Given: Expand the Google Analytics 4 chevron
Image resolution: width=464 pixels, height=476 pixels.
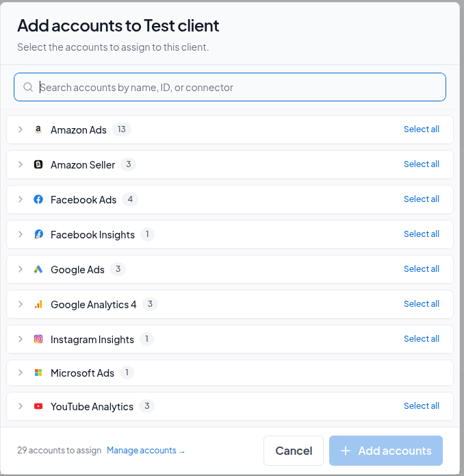Looking at the screenshot, I should tap(21, 304).
